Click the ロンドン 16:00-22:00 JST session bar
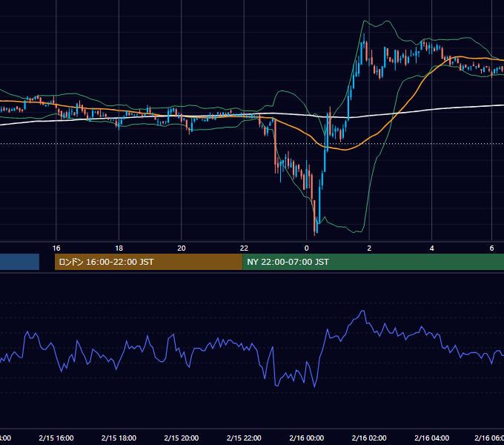This screenshot has width=504, height=445. [148, 262]
